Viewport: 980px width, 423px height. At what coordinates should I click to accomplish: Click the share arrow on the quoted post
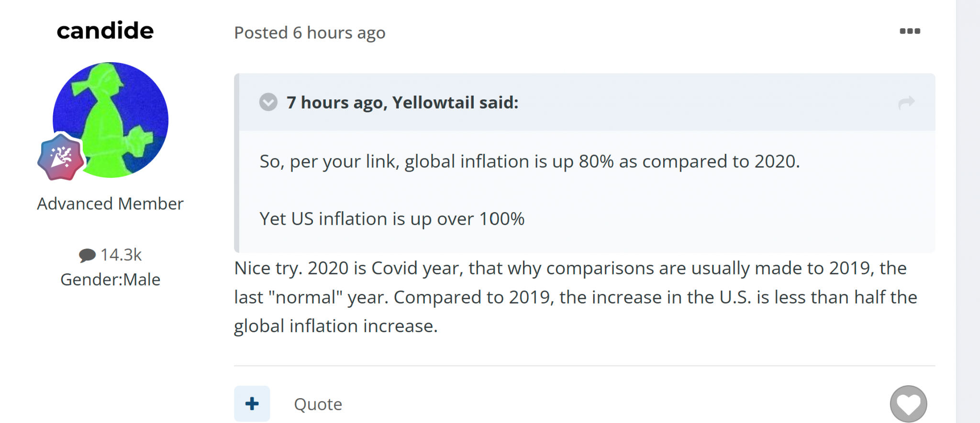click(908, 102)
